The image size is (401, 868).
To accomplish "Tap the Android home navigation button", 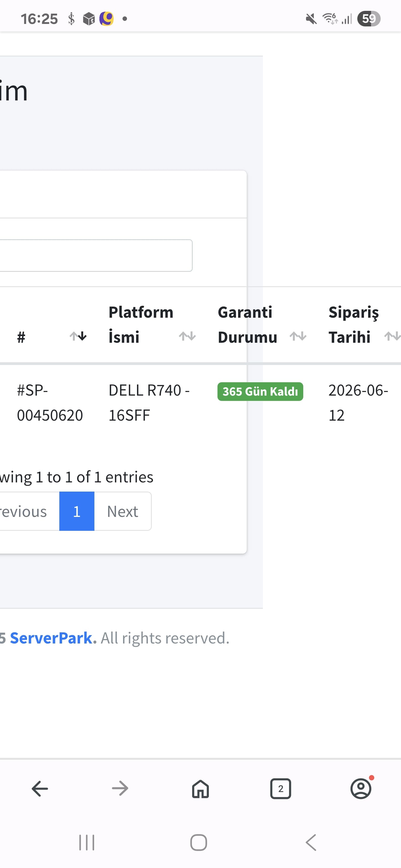I will click(x=199, y=843).
